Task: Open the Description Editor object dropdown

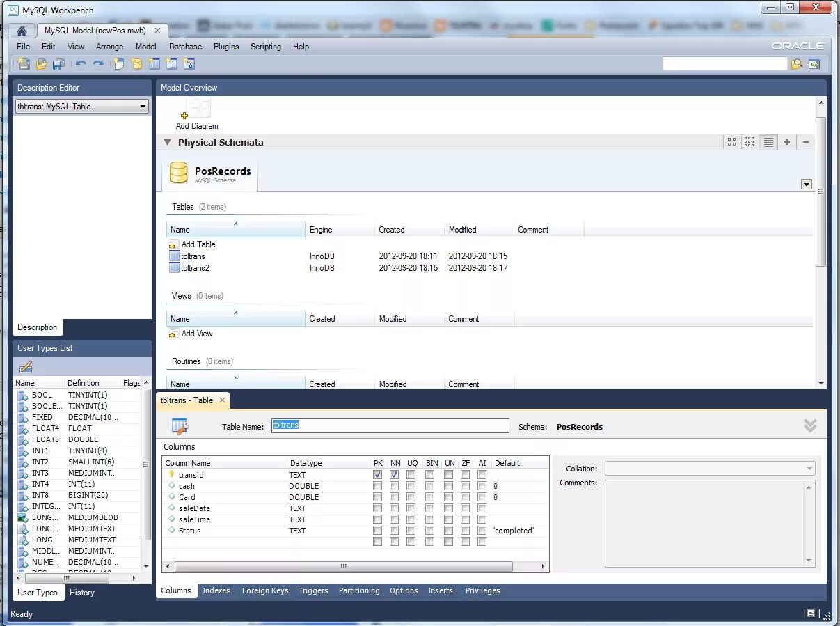Action: pos(143,106)
